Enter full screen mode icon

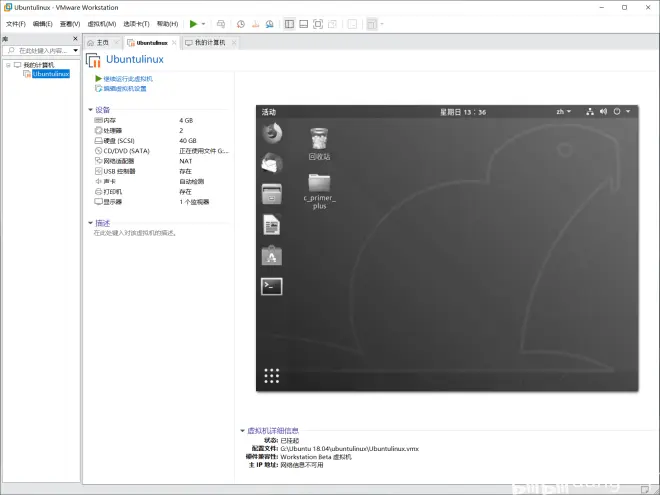point(318,24)
